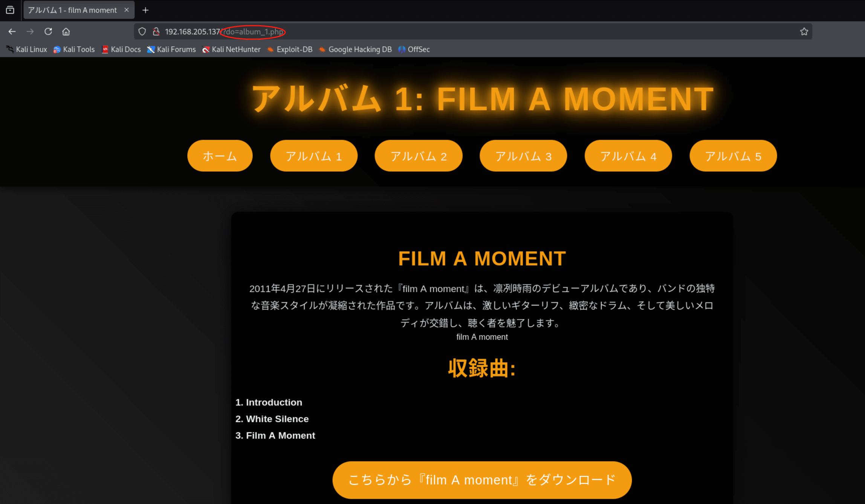Screen dimensions: 865x504
Task: Go to the browser home page
Action: (66, 32)
